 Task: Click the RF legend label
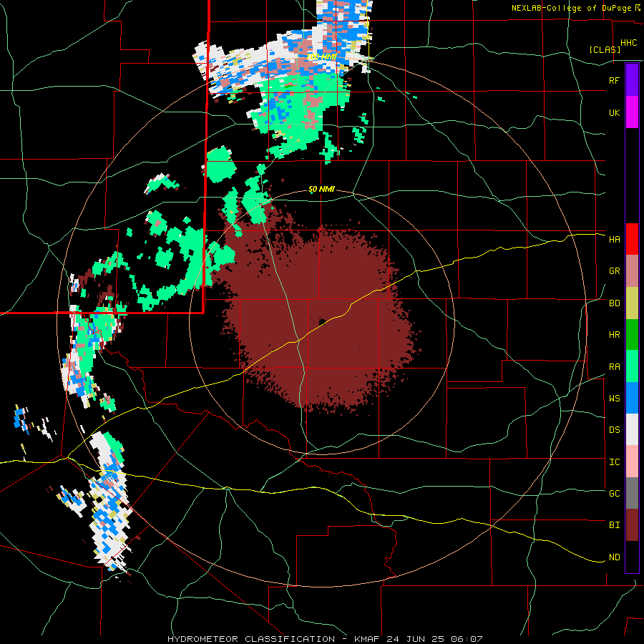tap(614, 80)
